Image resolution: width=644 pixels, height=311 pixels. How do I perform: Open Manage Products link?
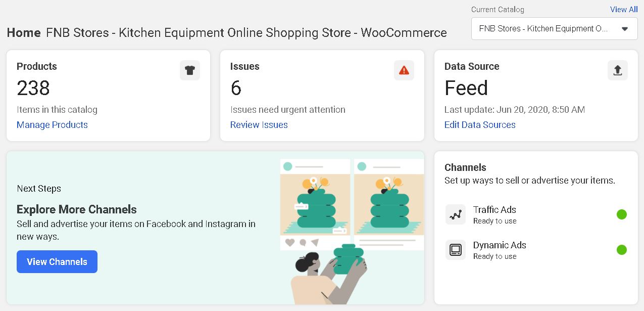click(x=52, y=125)
